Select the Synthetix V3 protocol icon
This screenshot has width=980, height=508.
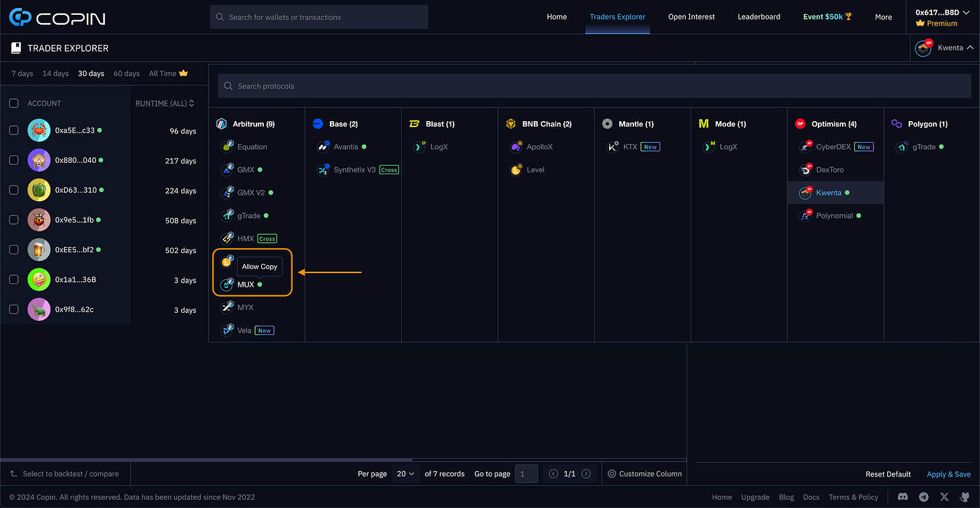pyautogui.click(x=323, y=170)
